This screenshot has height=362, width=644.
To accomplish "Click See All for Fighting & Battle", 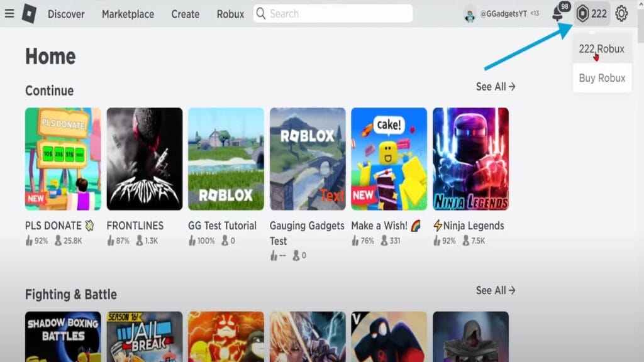I will (x=496, y=290).
